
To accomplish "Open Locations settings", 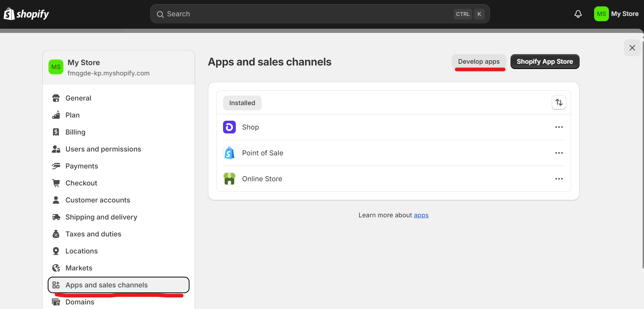I will pyautogui.click(x=119, y=251).
